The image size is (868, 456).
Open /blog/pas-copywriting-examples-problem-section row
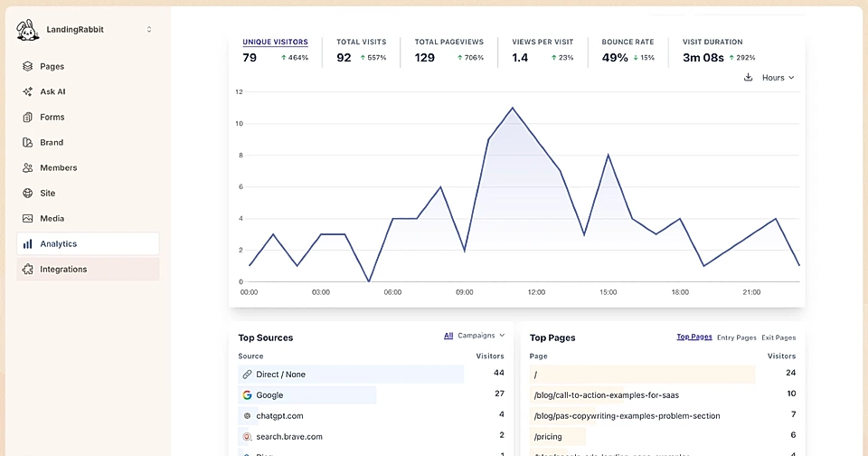tap(663, 415)
